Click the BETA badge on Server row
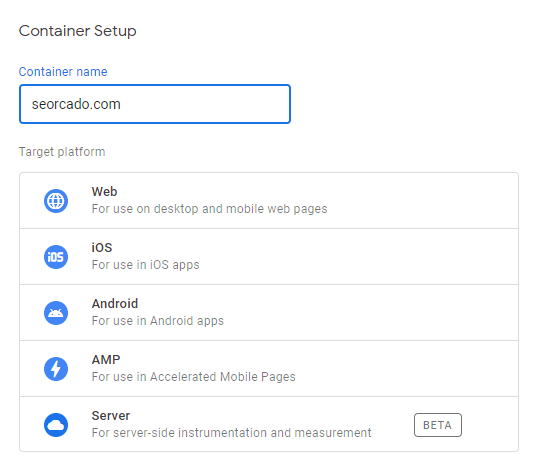The height and width of the screenshot is (468, 540). pos(438,425)
